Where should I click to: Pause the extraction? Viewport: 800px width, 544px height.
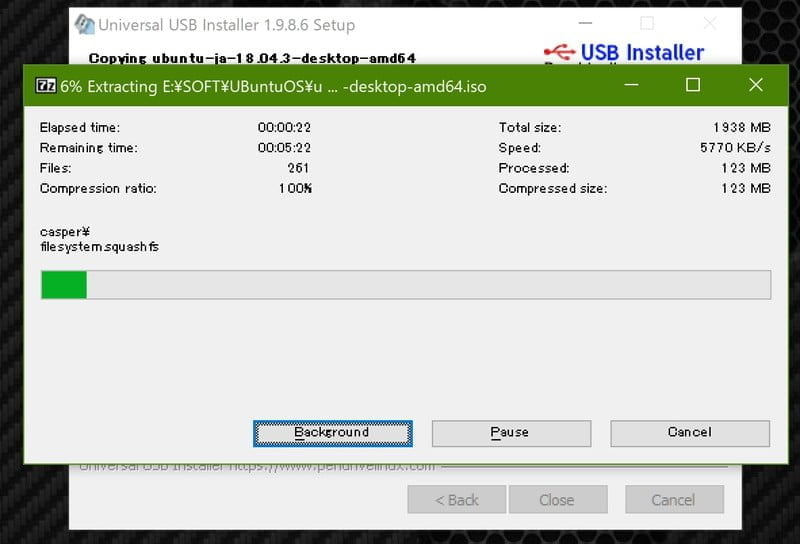coord(511,433)
